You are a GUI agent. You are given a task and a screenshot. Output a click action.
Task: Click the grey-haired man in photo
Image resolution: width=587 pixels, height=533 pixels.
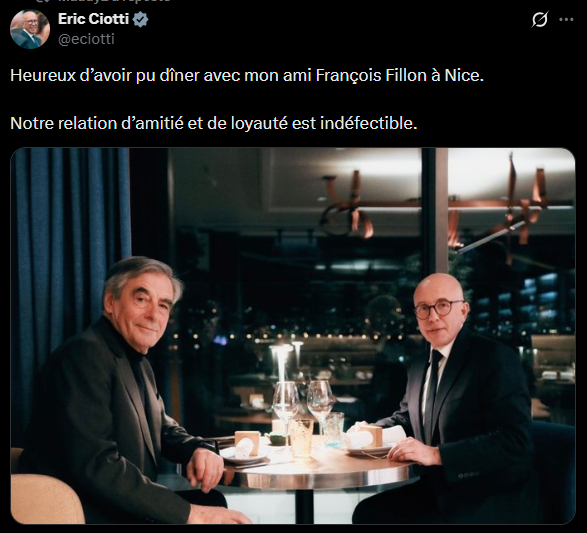(x=124, y=389)
